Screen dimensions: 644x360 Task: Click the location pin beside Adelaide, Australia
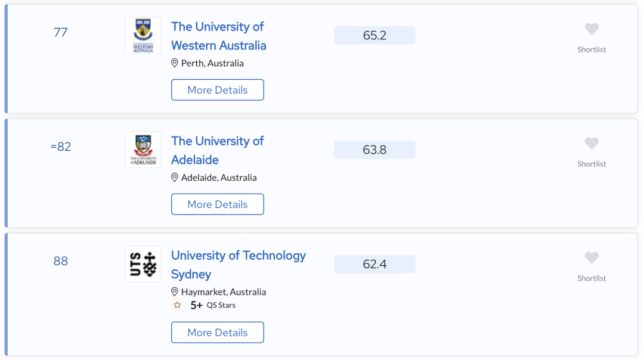pos(175,178)
